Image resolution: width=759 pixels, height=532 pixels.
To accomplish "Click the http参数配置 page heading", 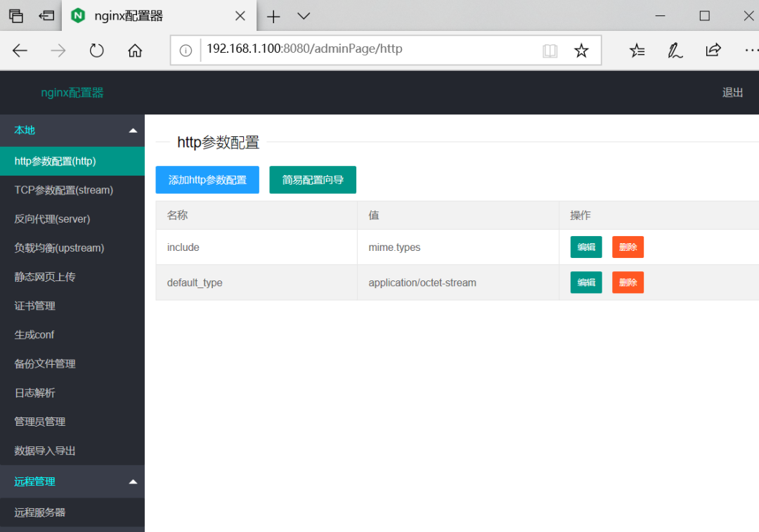I will 219,143.
